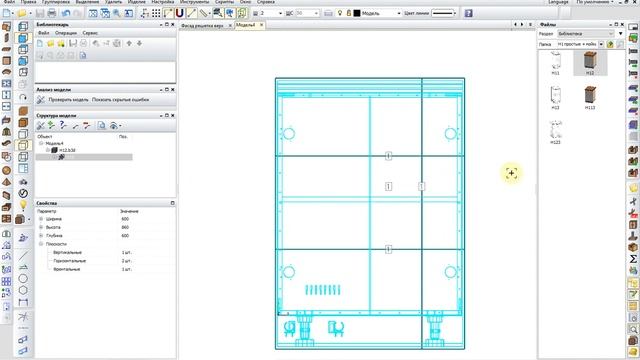Select the H123 thumbnail in Файлы
Screen dimensions: 640x360
click(556, 132)
